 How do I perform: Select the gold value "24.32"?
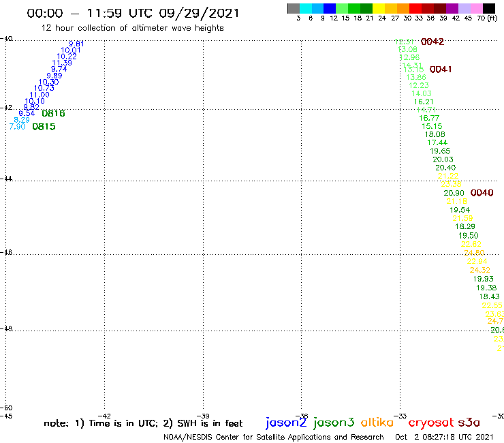point(480,271)
